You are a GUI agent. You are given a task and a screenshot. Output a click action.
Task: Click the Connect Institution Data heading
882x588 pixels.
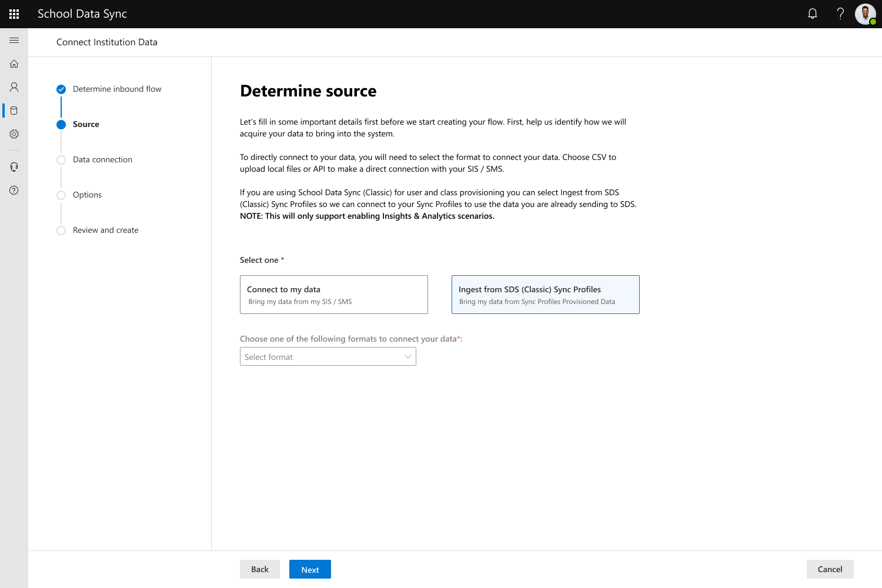107,42
